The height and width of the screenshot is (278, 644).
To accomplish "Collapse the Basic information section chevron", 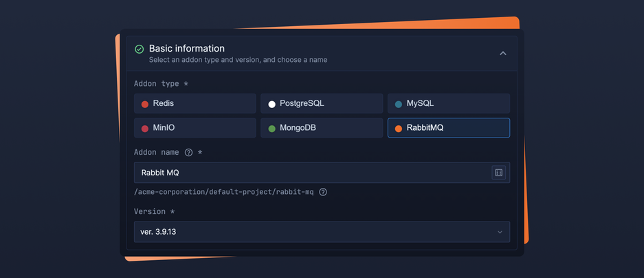I will 502,54.
